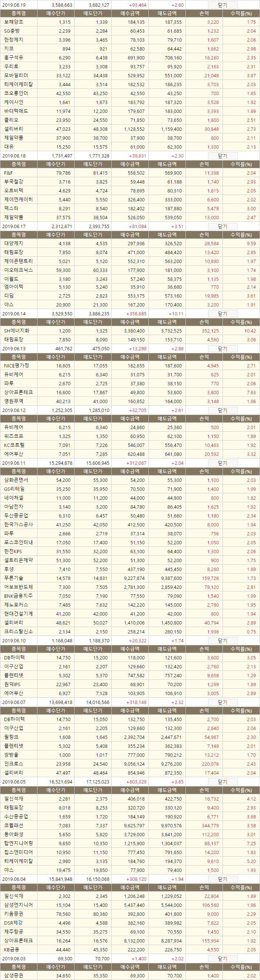Select the stock DSR제강
Screen dimensions: 260x980
13,922
